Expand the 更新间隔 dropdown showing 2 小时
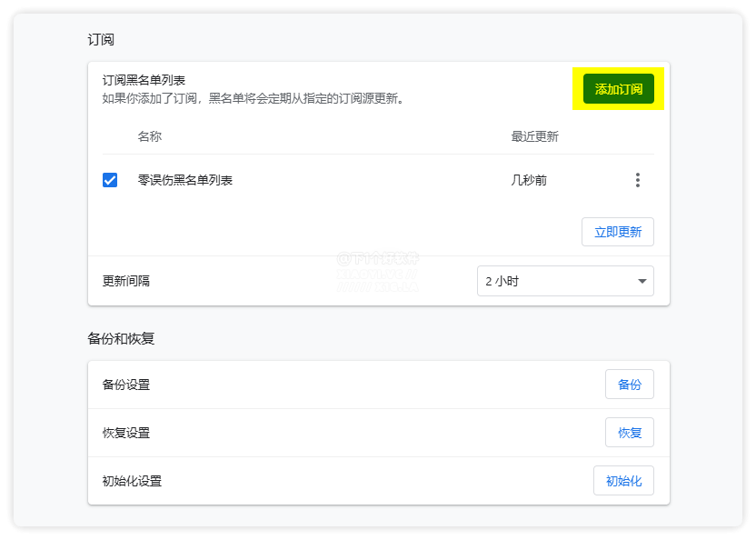The width and height of the screenshot is (756, 540). [564, 281]
